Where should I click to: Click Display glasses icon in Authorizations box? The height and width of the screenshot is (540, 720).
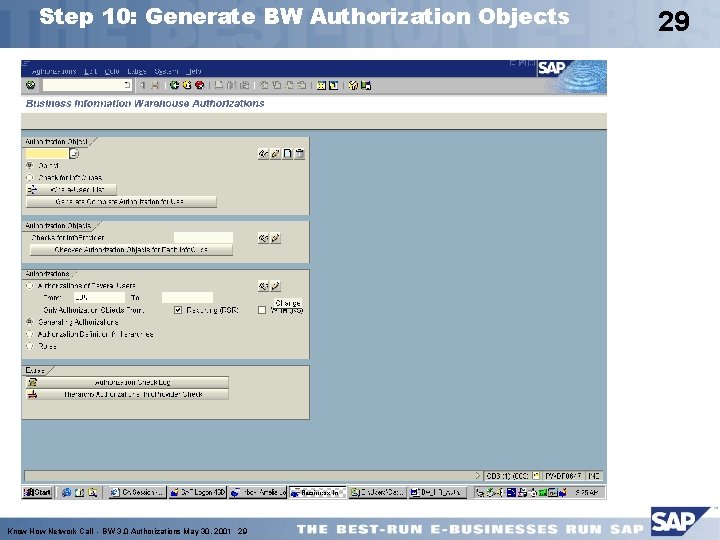coord(263,286)
